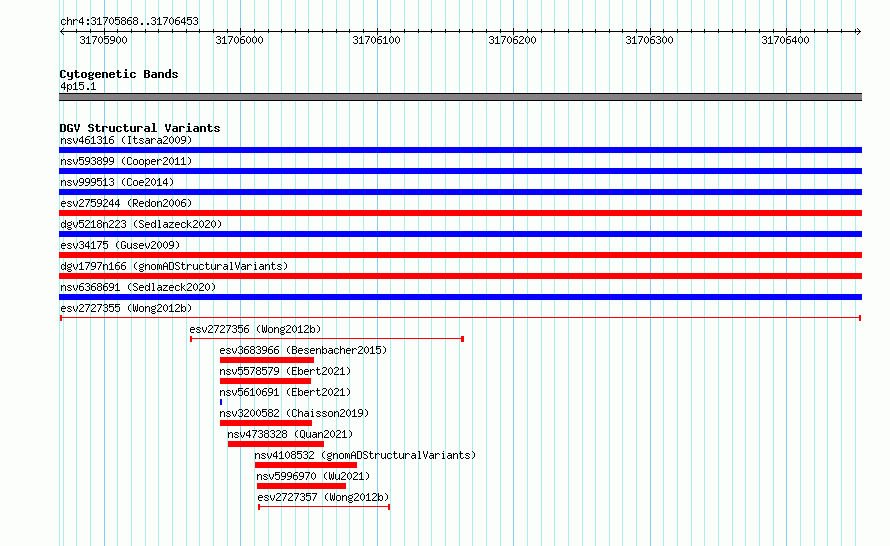
Task: Click ruler position 31706000
Action: coord(240,40)
